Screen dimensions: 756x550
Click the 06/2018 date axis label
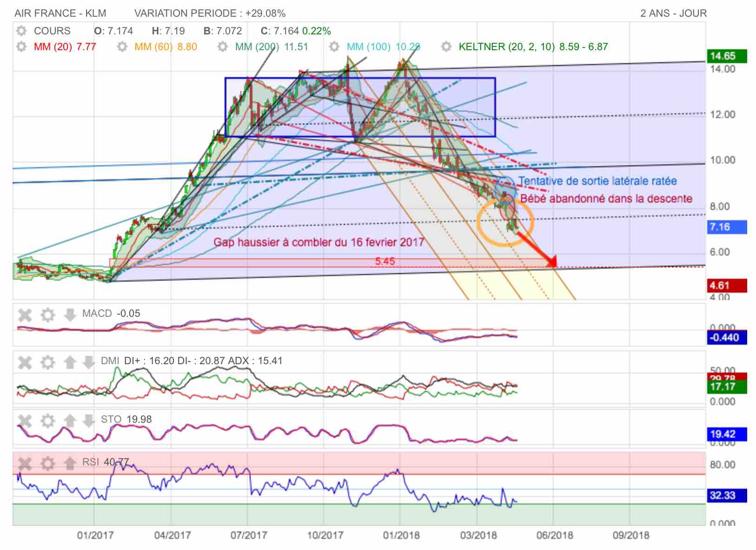555,535
